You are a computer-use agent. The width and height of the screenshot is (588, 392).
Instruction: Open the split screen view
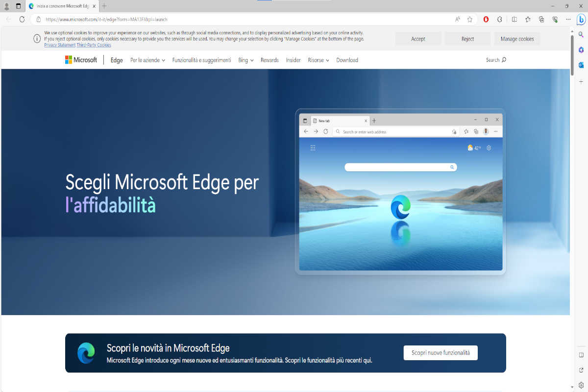coord(514,19)
